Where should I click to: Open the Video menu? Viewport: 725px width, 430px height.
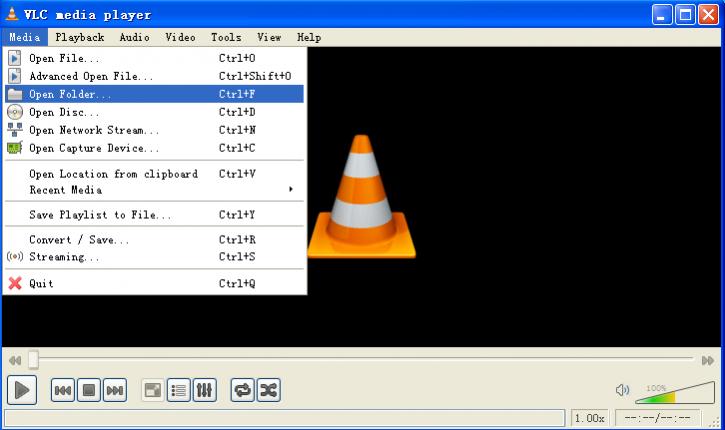[180, 37]
